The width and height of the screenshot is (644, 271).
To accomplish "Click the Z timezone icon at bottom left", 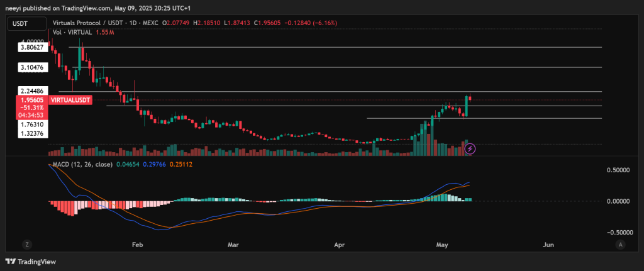I will [x=27, y=244].
